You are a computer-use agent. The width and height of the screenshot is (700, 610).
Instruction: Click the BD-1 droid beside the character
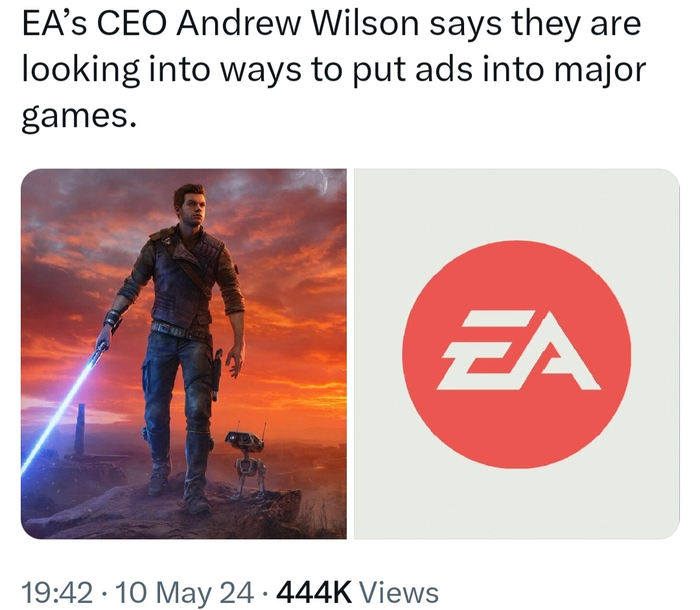(244, 460)
